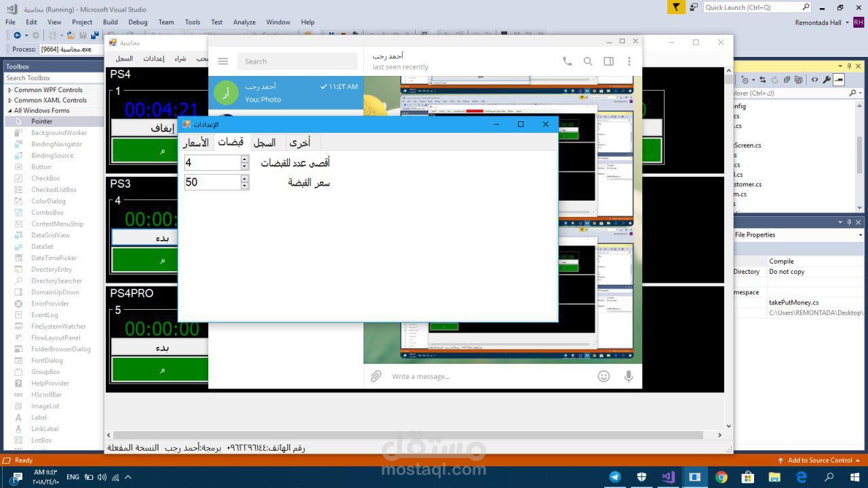The image size is (868, 488).
Task: Collapse the Common WPF Controls group
Action: [9, 89]
